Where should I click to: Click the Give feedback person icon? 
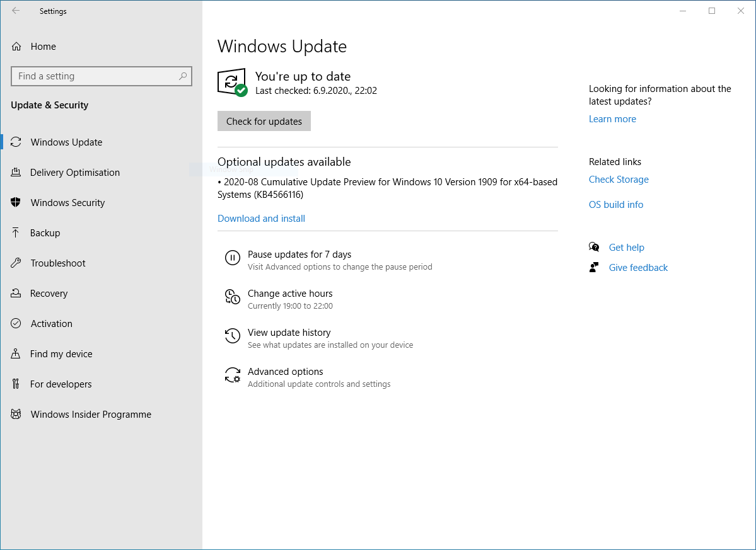pos(594,268)
